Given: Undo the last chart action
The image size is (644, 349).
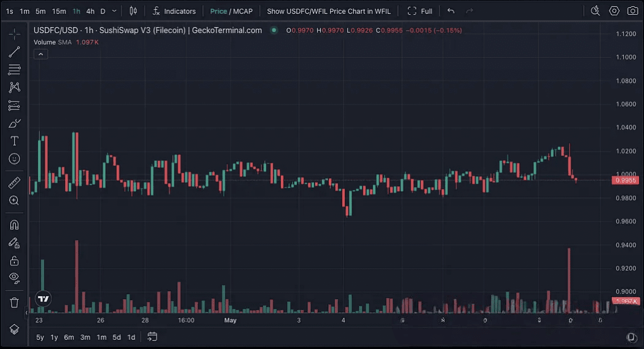Looking at the screenshot, I should (x=451, y=11).
